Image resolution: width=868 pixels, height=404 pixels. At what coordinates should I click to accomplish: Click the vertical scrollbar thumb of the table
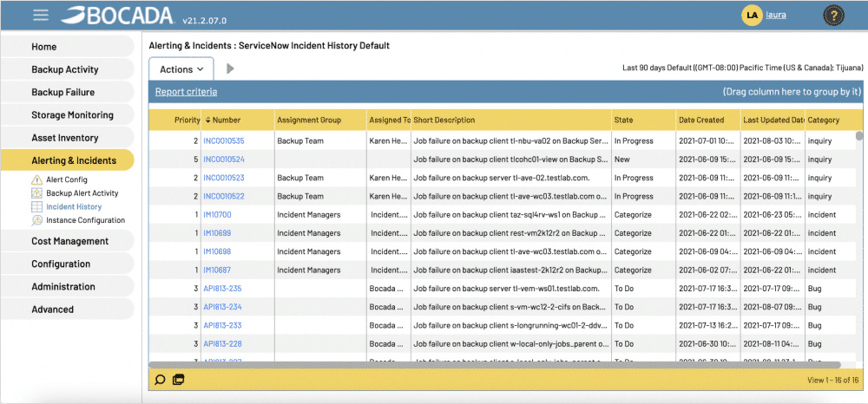click(x=859, y=136)
